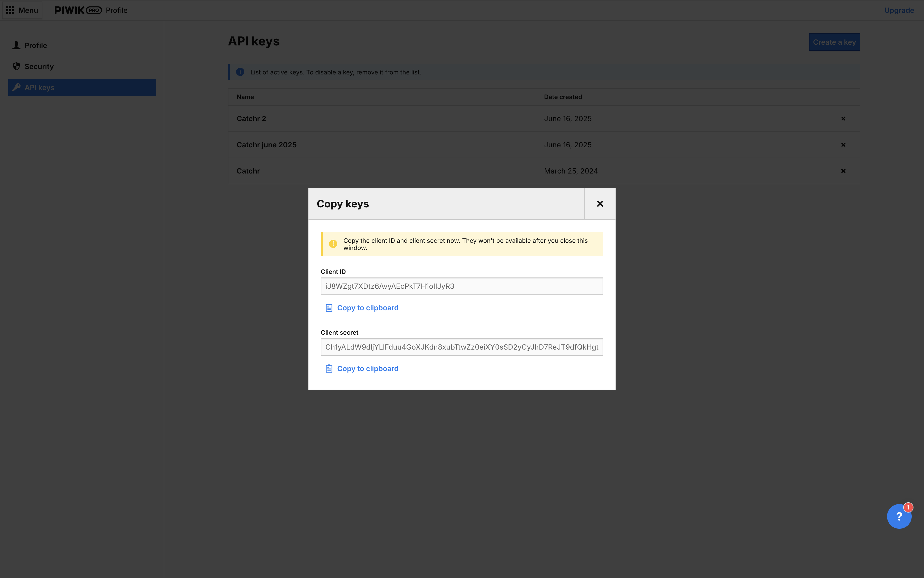This screenshot has height=578, width=924.
Task: Click the blue info icon in the banner
Action: tap(240, 72)
